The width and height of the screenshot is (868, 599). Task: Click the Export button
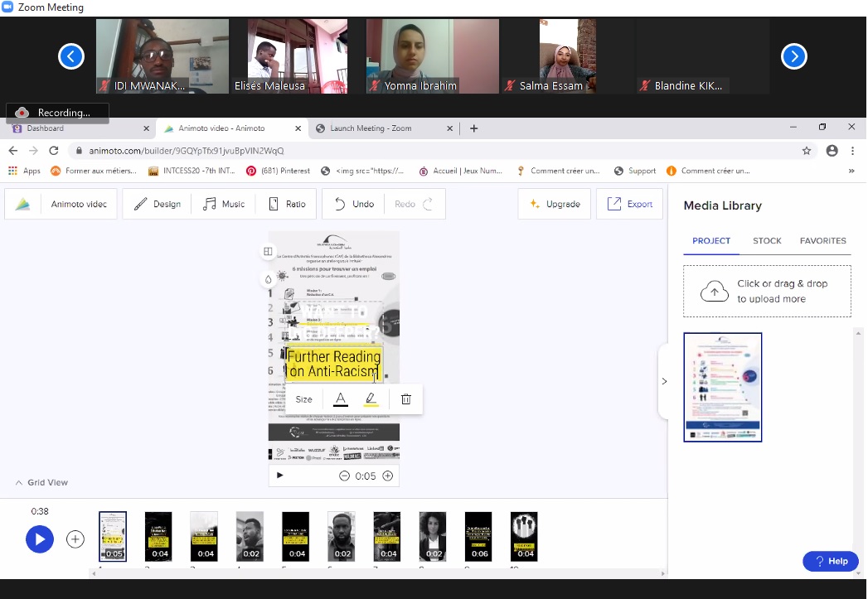630,204
